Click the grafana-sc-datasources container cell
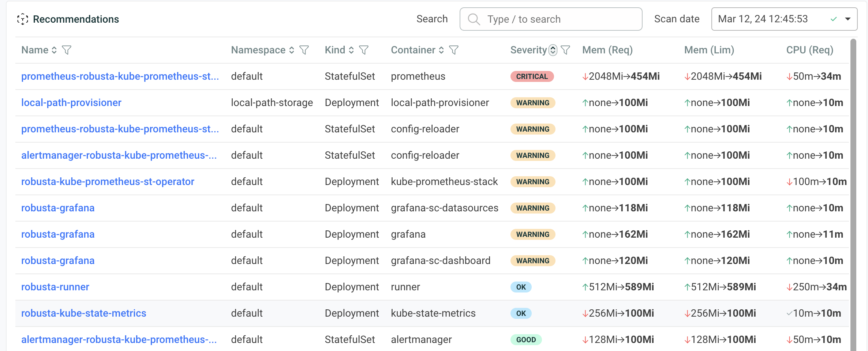Image resolution: width=868 pixels, height=351 pixels. coord(445,208)
